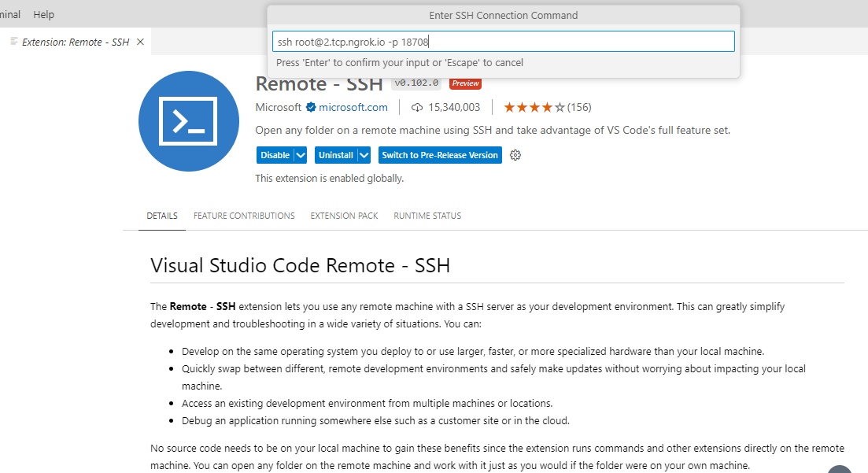The image size is (868, 473).
Task: Click the install count download icon
Action: [x=417, y=108]
